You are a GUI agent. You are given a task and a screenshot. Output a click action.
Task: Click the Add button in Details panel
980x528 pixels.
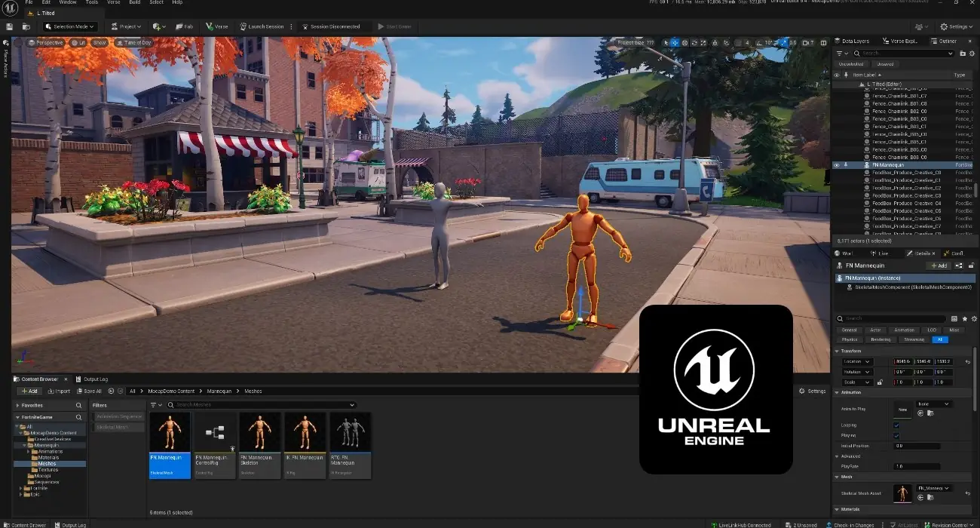[939, 266]
